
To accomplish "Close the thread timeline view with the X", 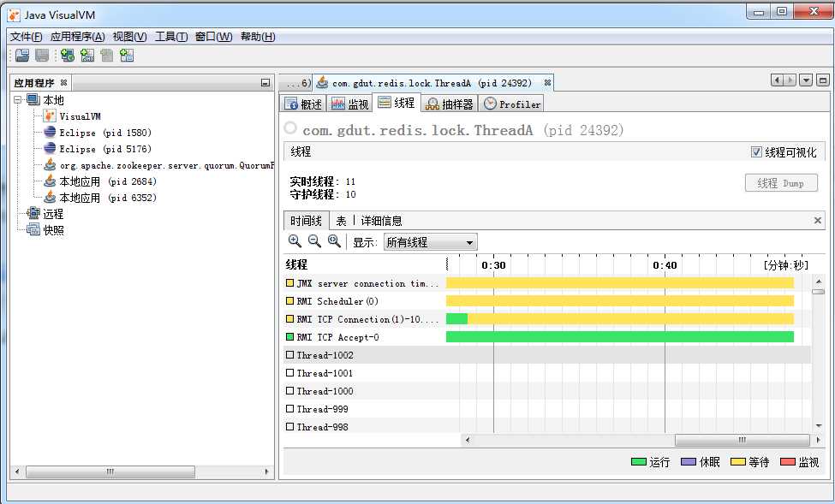I will pyautogui.click(x=818, y=220).
